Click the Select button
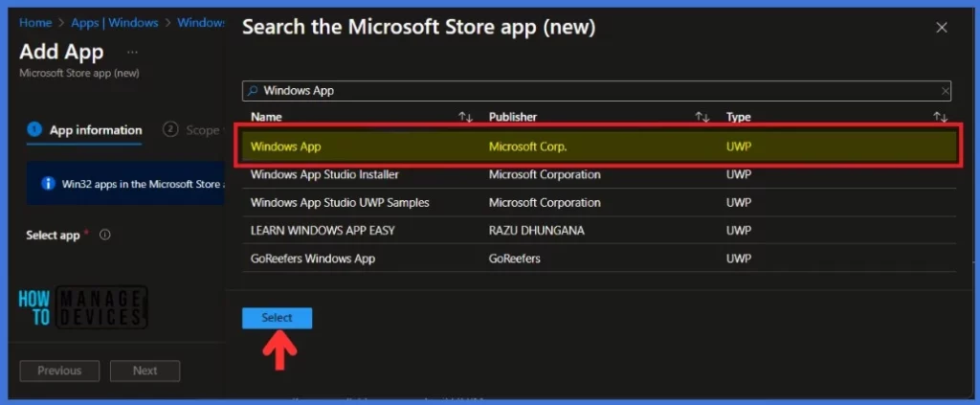Image resolution: width=980 pixels, height=405 pixels. coord(277,318)
